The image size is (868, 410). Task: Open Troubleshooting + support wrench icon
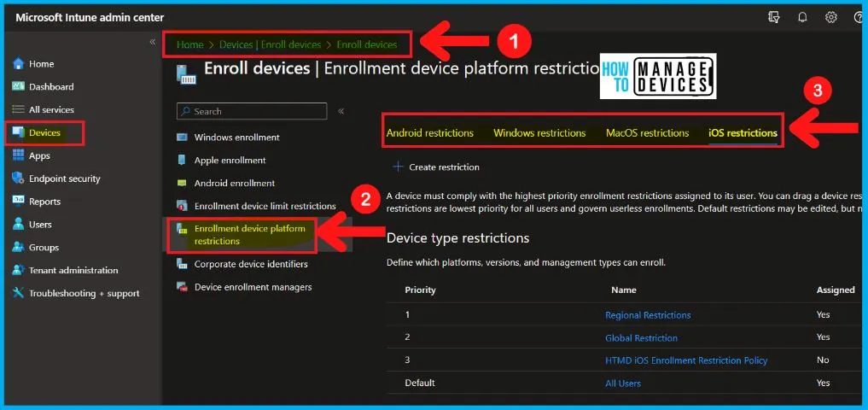[19, 293]
